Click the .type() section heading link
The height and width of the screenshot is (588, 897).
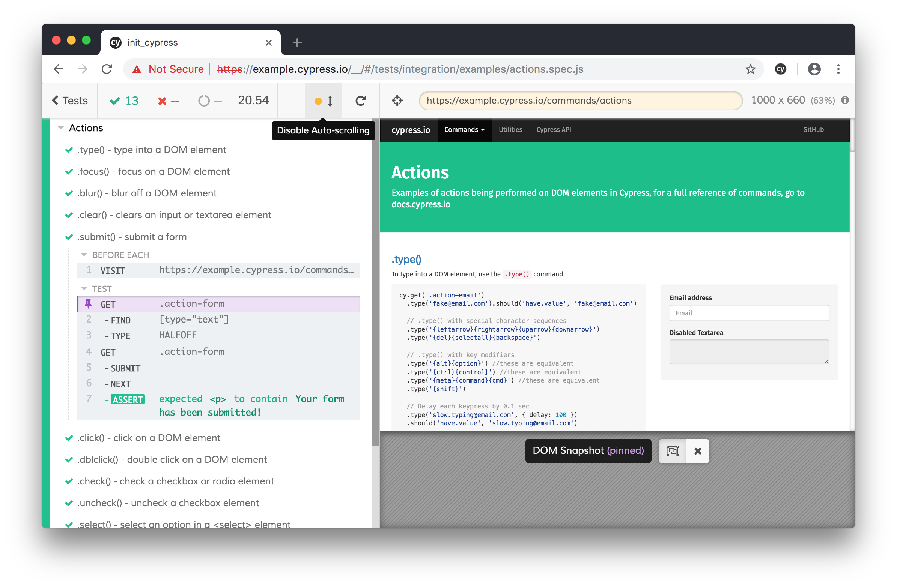click(406, 259)
